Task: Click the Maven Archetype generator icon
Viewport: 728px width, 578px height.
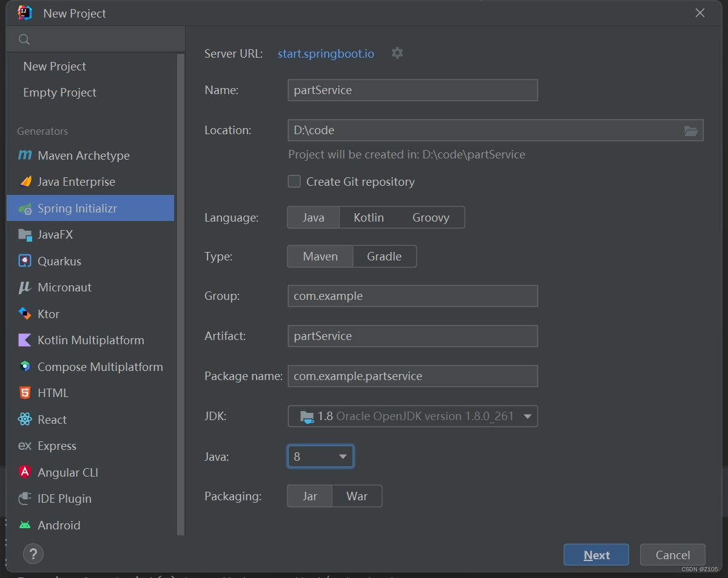Action: (24, 155)
